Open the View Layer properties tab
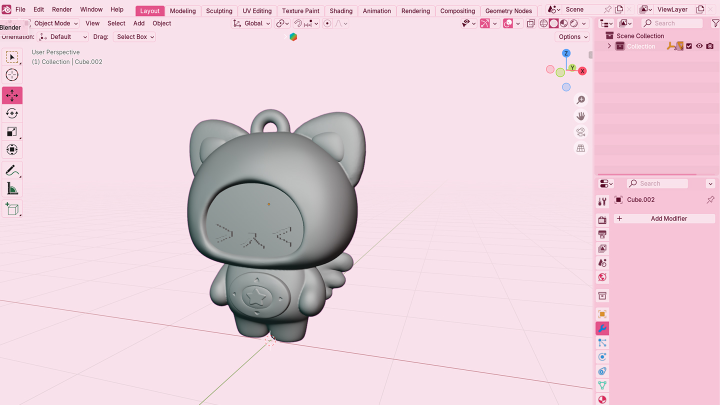This screenshot has height=405, width=720. pos(602,248)
